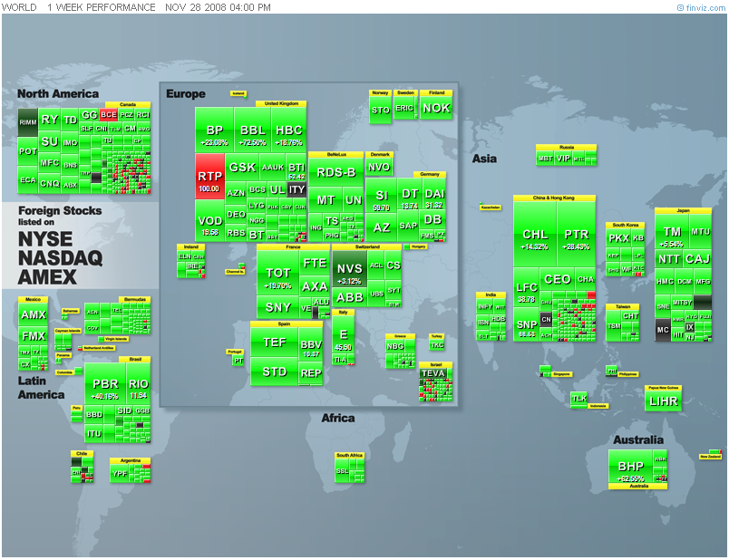
Task: Click the AMX tile in Mexico
Action: pyautogui.click(x=33, y=315)
